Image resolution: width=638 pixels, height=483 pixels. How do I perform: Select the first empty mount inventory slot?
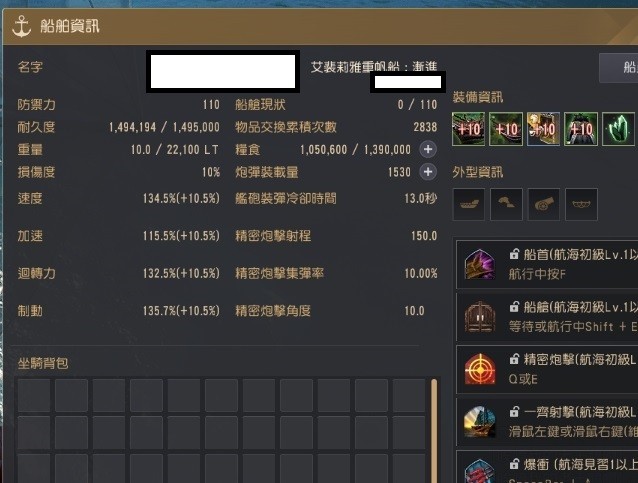click(x=34, y=395)
